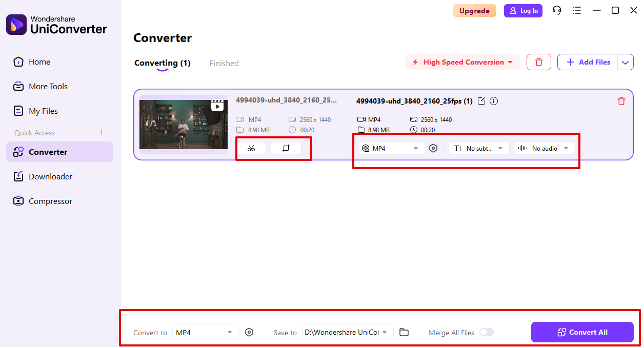
Task: Delete the video with the trash icon
Action: tap(621, 101)
